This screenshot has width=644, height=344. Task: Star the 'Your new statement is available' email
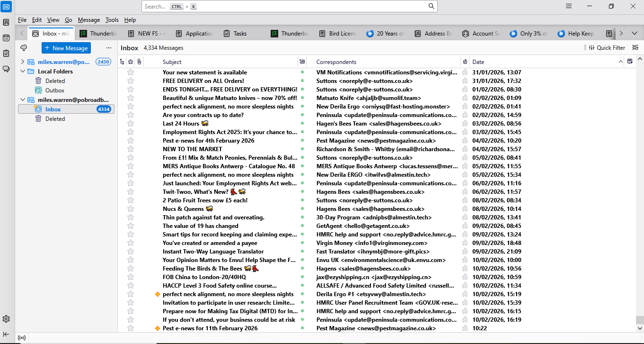(x=131, y=72)
